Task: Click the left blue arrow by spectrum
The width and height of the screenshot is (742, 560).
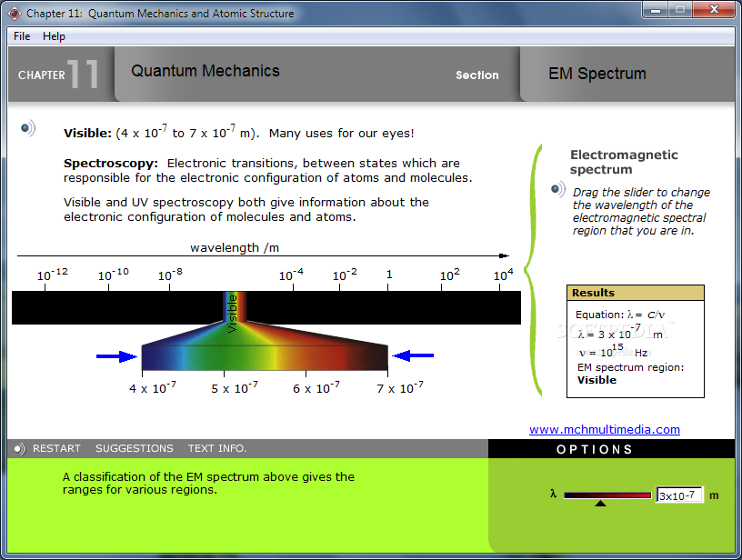Action: (116, 356)
